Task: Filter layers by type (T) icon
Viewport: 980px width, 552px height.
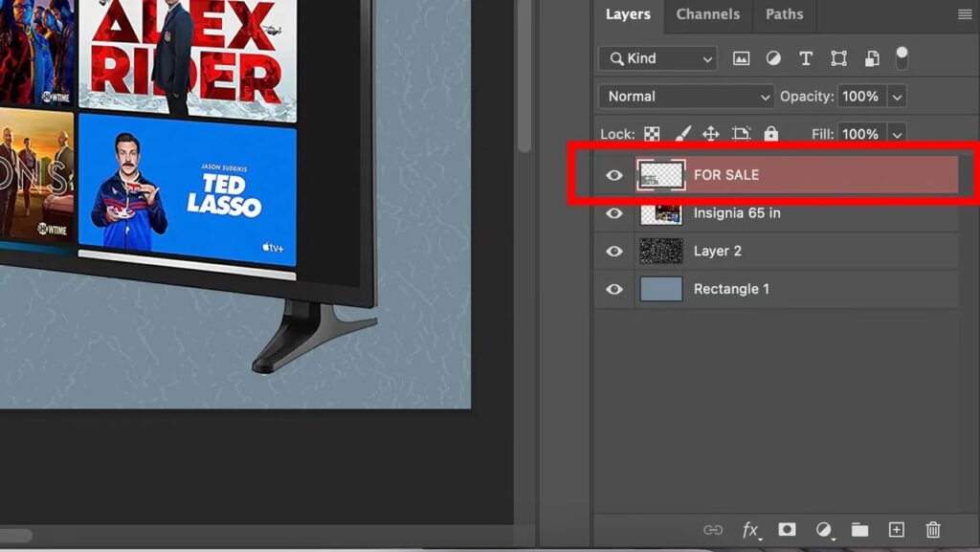Action: 806,58
